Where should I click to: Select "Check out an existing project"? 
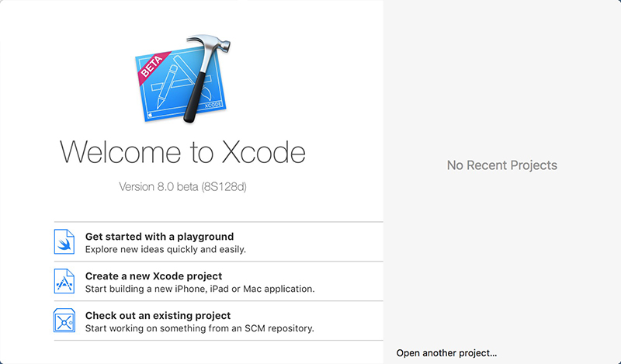pyautogui.click(x=158, y=316)
